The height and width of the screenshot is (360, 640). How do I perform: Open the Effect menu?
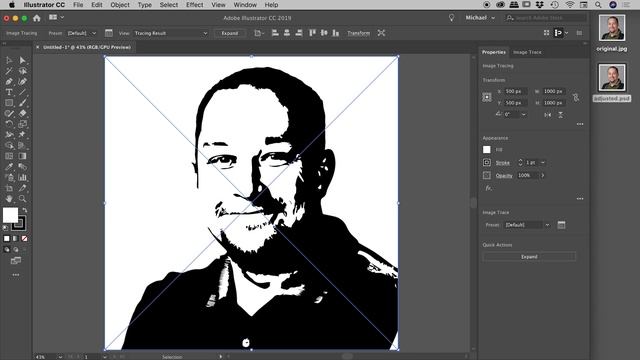click(194, 5)
